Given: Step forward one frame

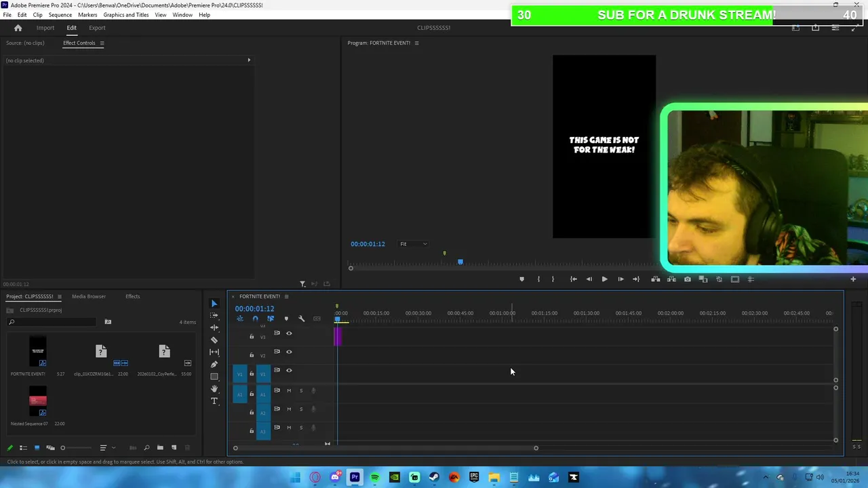Looking at the screenshot, I should pyautogui.click(x=620, y=279).
